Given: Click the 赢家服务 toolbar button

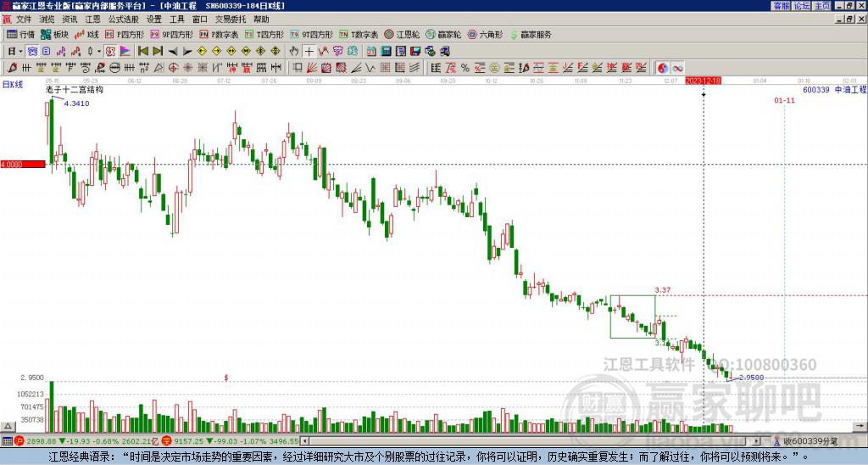Looking at the screenshot, I should 531,34.
